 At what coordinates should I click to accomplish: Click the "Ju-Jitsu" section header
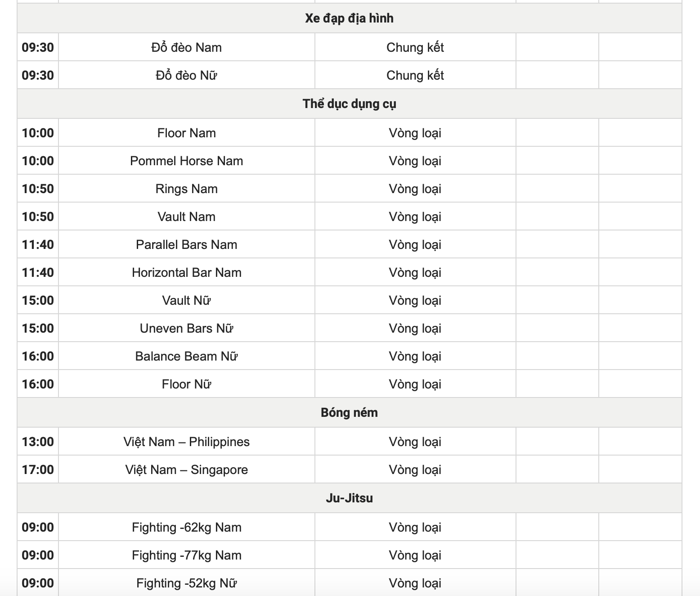pyautogui.click(x=349, y=498)
